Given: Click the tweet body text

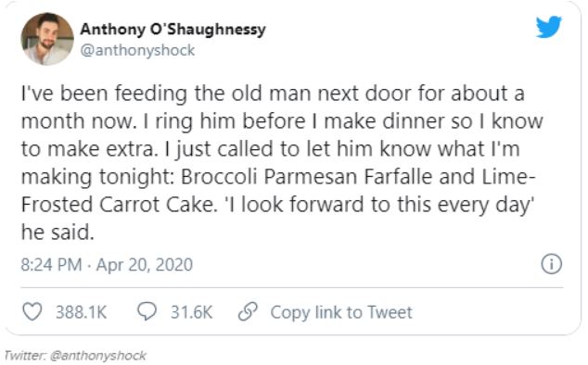Looking at the screenshot, I should 281,163.
